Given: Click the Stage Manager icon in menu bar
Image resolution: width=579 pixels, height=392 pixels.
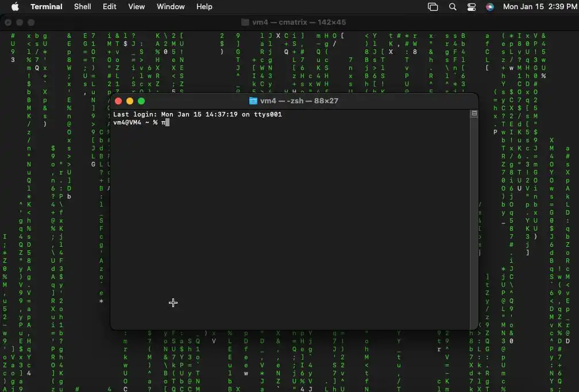Looking at the screenshot, I should pyautogui.click(x=433, y=7).
